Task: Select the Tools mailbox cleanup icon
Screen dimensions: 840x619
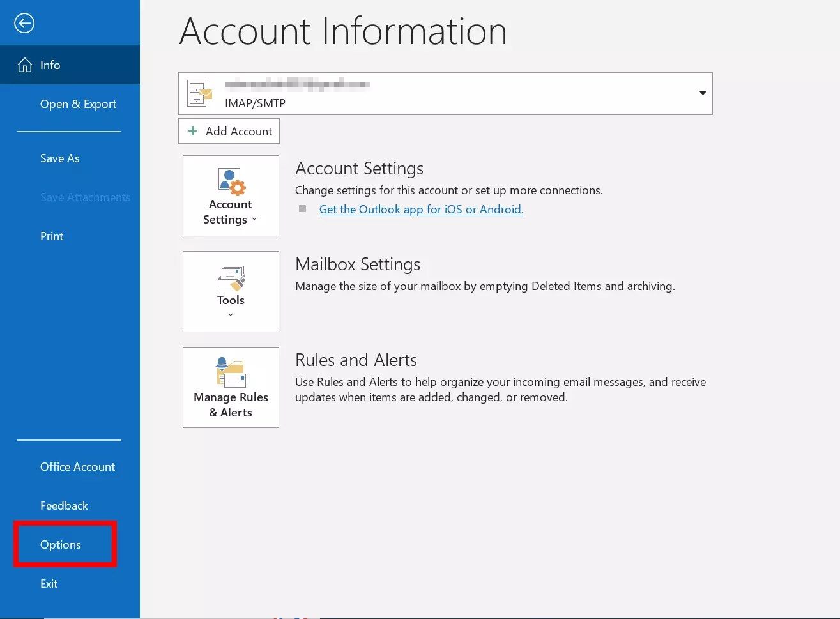Action: click(x=230, y=277)
